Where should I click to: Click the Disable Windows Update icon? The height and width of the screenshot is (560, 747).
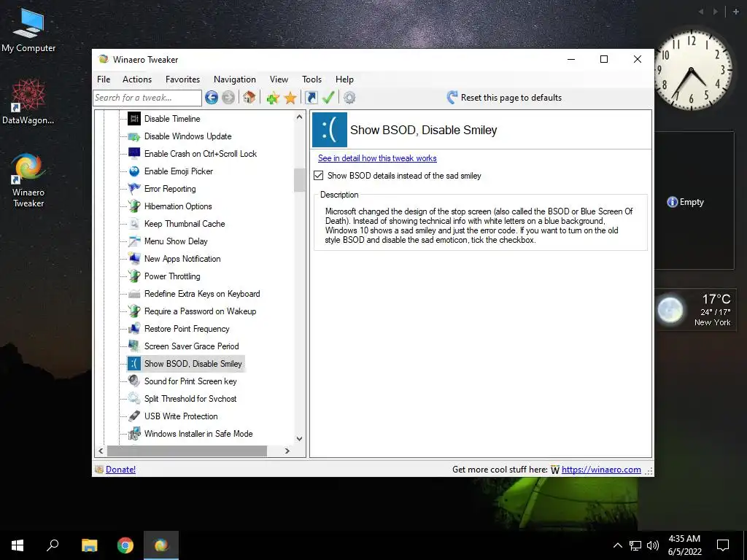(x=134, y=136)
